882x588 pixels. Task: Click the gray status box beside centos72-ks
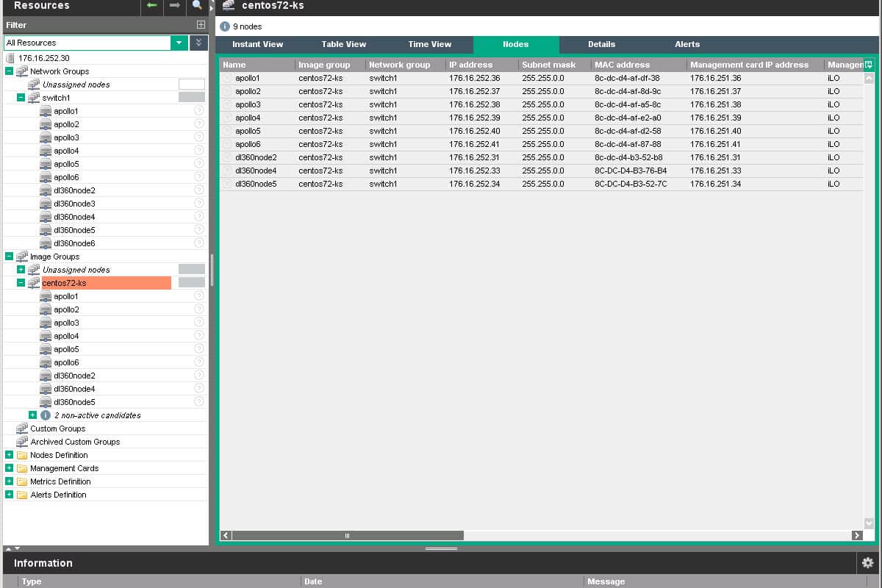pos(192,283)
